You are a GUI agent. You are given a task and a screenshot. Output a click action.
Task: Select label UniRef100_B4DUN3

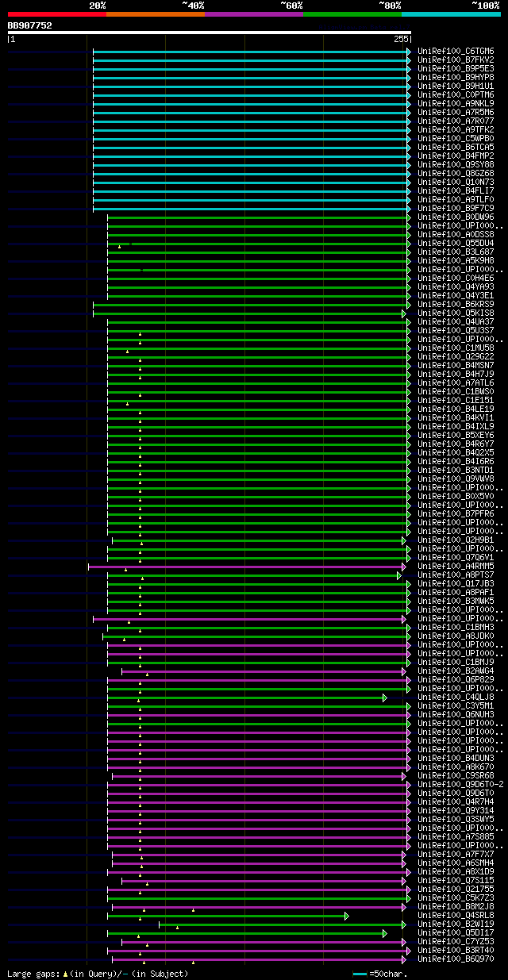click(x=456, y=758)
